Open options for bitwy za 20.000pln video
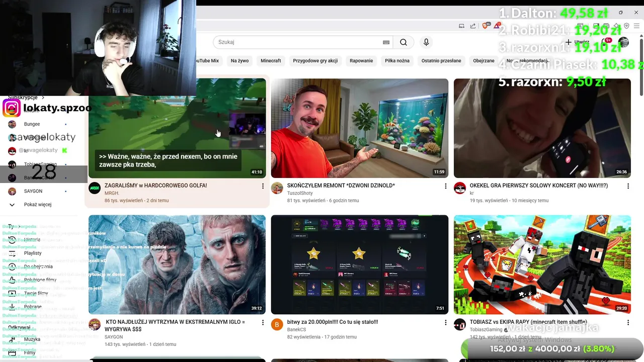This screenshot has width=644, height=362. coord(445,323)
